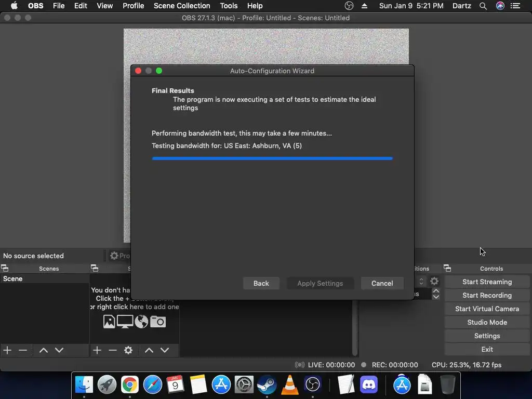Open source properties gear in Sources toolbar
532x399 pixels.
128,350
